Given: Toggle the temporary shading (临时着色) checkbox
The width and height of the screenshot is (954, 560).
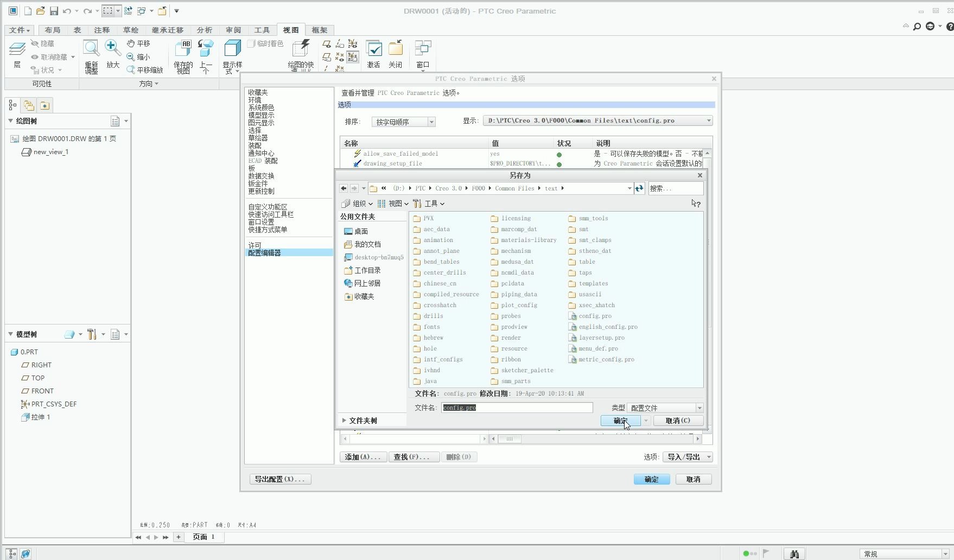Looking at the screenshot, I should (x=251, y=43).
